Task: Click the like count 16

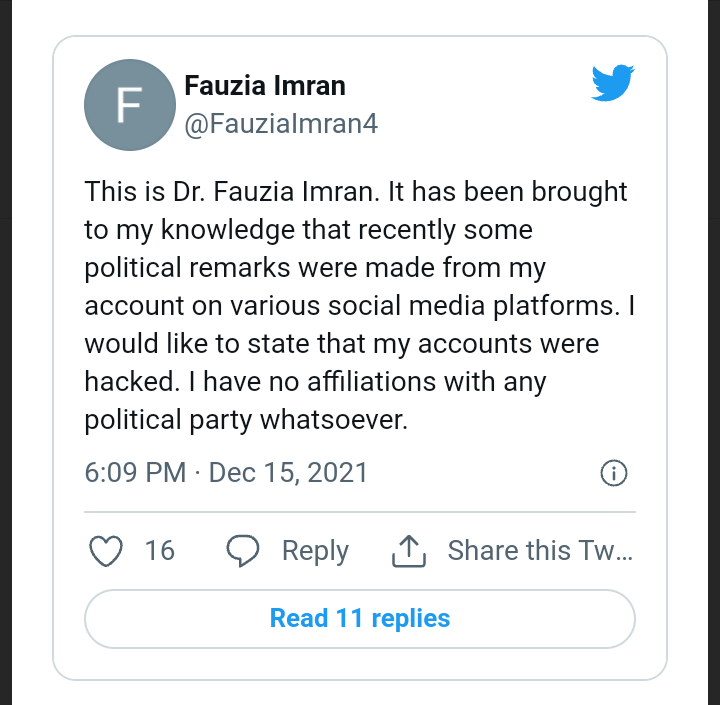Action: (159, 551)
